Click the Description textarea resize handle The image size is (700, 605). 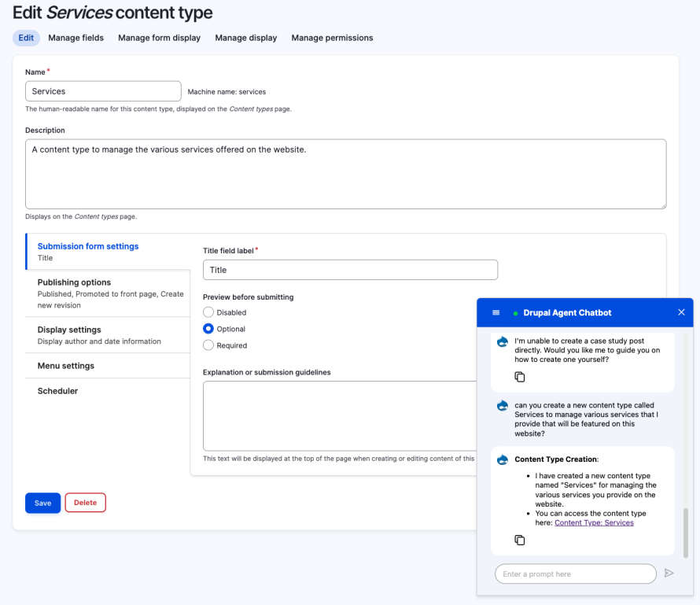tap(663, 206)
